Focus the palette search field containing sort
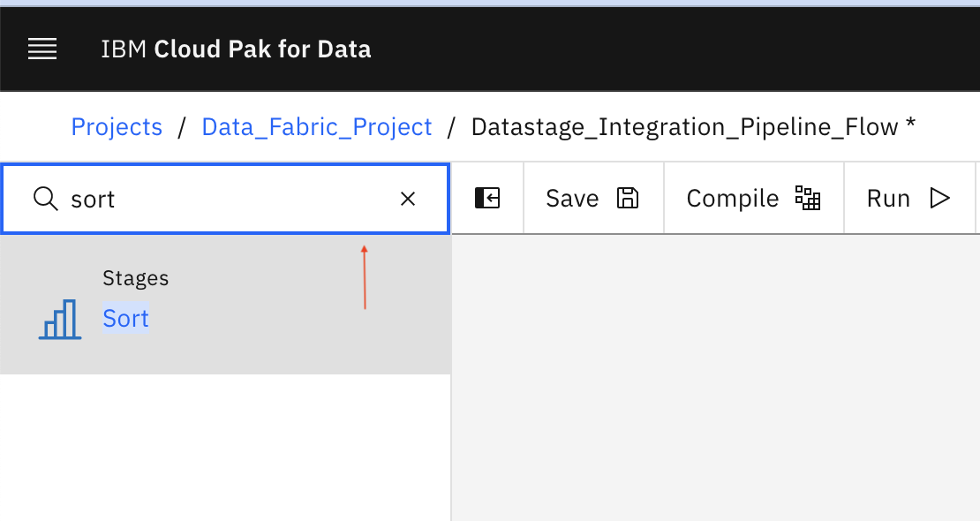The height and width of the screenshot is (521, 980). click(226, 199)
